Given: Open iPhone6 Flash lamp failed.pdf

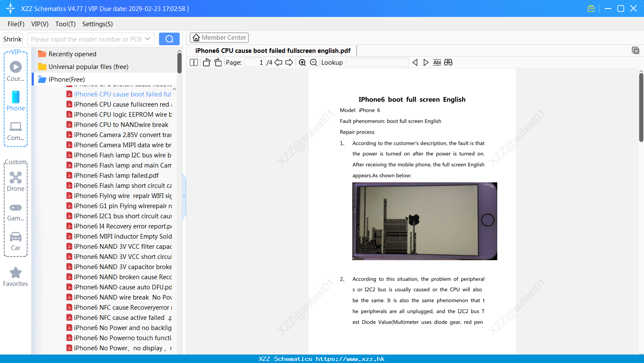Looking at the screenshot, I should tap(113, 176).
